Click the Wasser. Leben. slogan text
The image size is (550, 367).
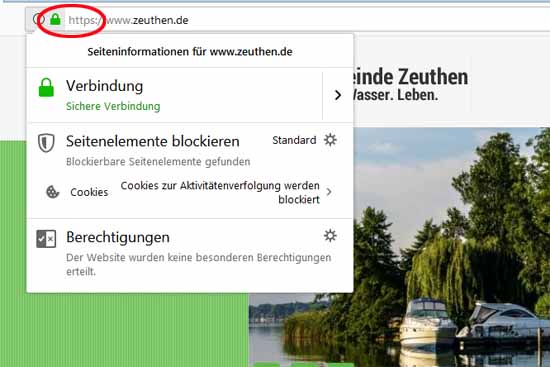[x=396, y=95]
